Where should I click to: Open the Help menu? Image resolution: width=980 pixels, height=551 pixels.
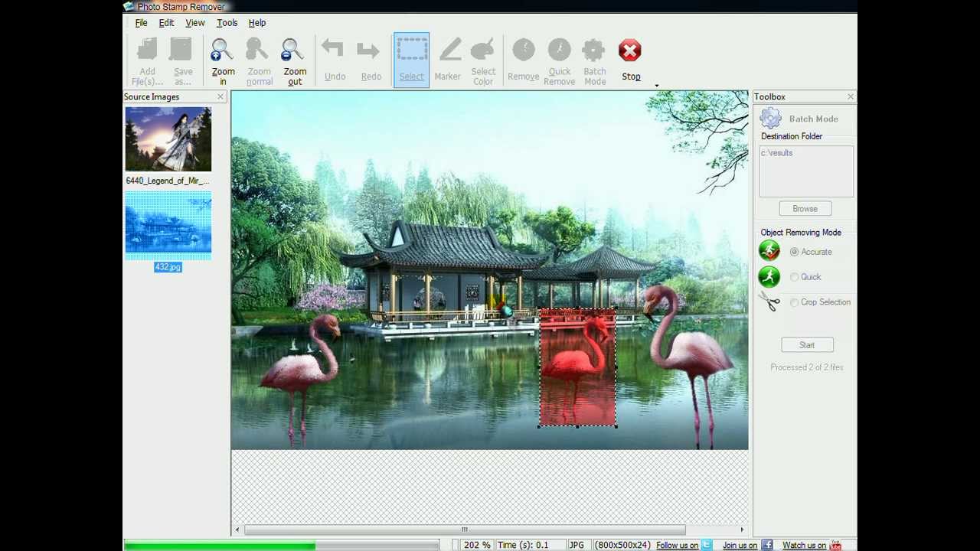click(256, 23)
